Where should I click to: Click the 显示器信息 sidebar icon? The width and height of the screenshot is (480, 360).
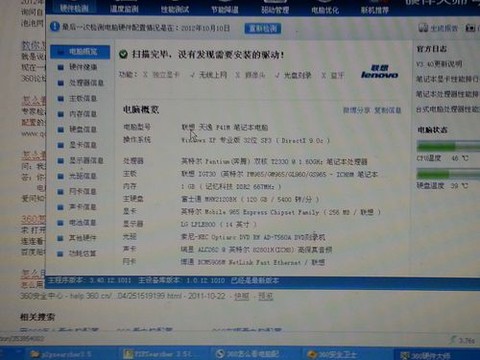click(x=60, y=161)
